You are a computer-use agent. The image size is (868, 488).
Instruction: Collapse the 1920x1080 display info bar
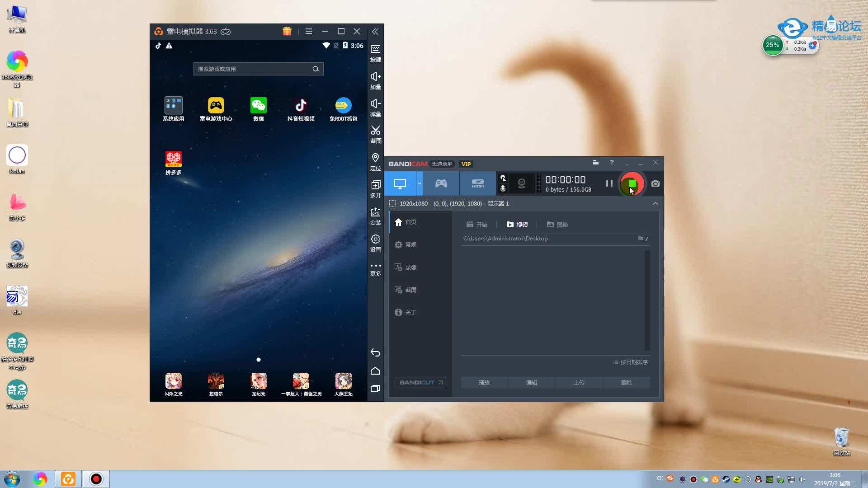[x=655, y=203]
